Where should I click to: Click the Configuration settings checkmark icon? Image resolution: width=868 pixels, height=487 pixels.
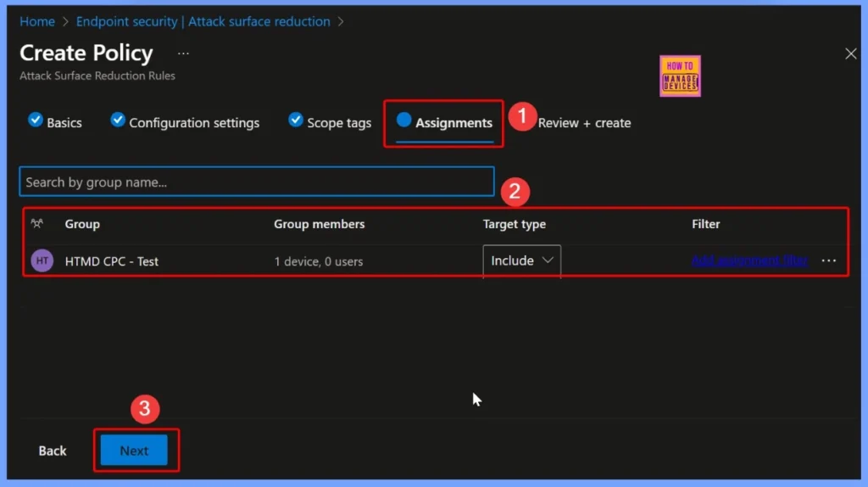[117, 120]
